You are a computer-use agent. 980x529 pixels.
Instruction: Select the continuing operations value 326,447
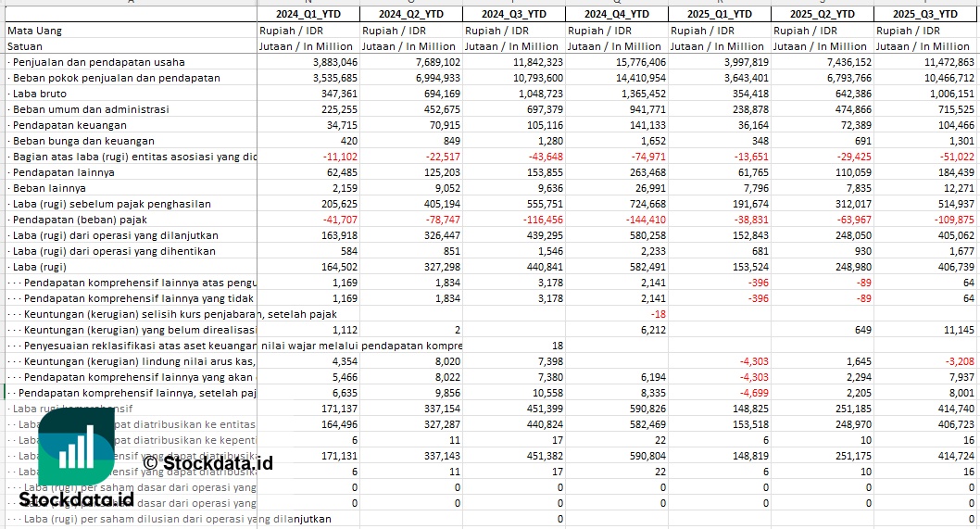443,235
